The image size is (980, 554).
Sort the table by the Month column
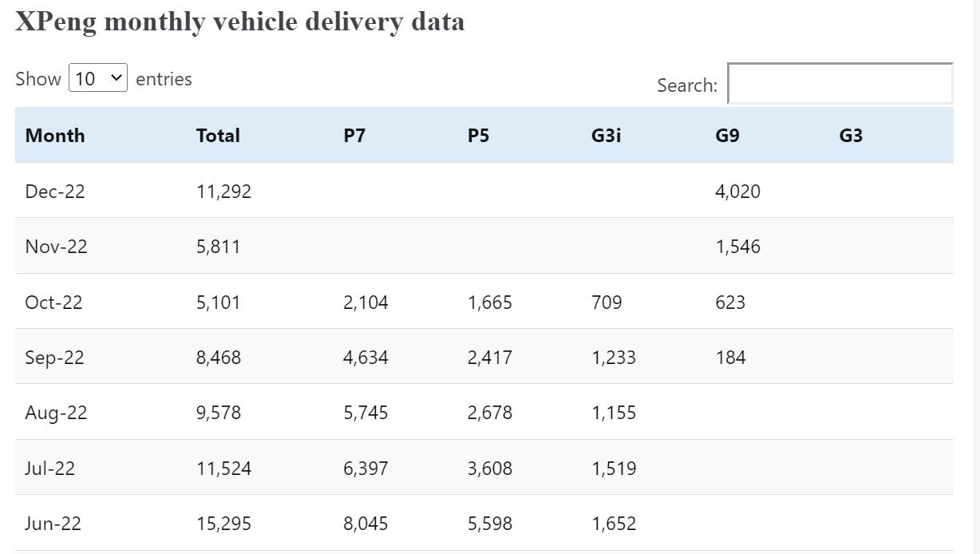point(54,135)
